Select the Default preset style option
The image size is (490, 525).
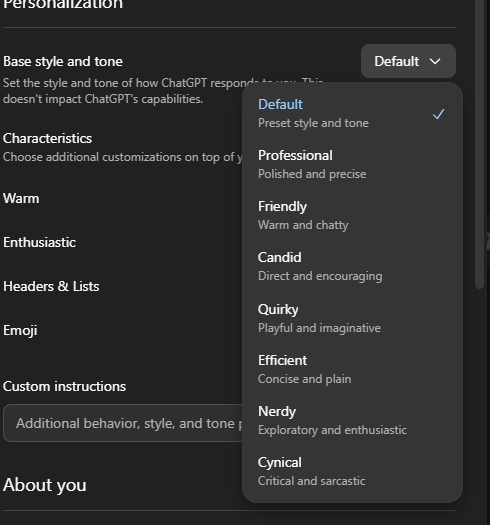point(352,114)
